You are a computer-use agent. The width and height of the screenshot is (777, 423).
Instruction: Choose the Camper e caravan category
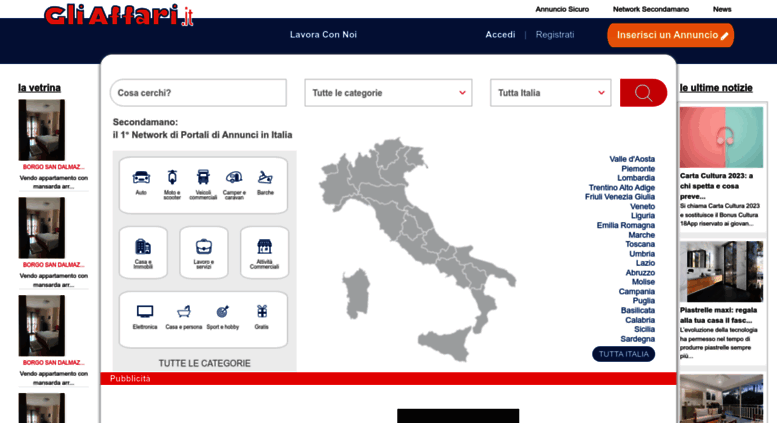(234, 184)
